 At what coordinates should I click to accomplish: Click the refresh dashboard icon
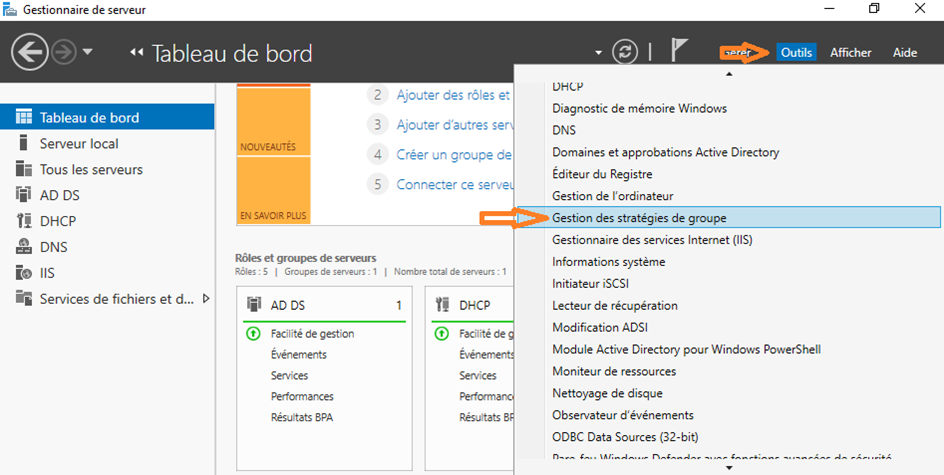[625, 52]
